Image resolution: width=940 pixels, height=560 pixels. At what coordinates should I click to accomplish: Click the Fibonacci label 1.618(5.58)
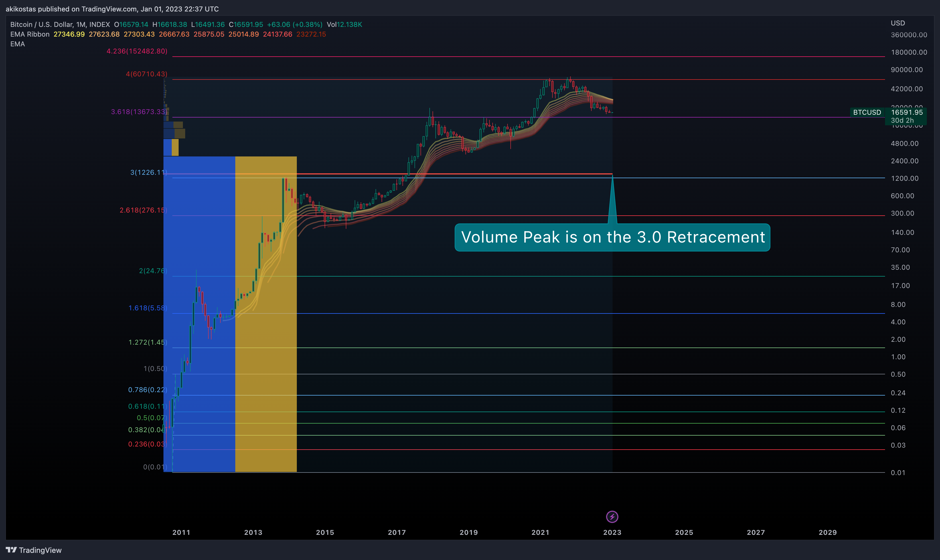(148, 308)
